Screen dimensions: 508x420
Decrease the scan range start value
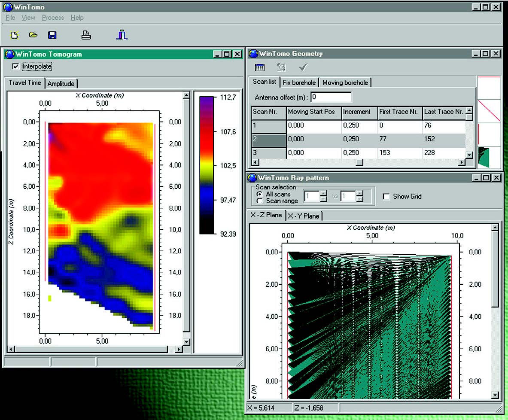pyautogui.click(x=323, y=199)
